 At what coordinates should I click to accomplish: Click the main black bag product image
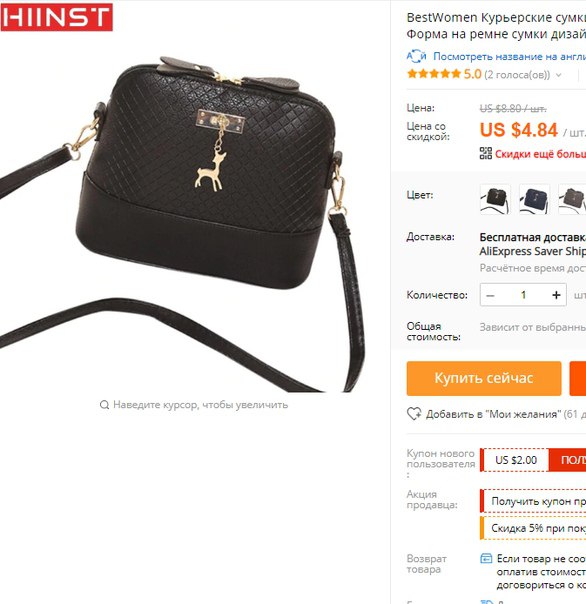182,223
